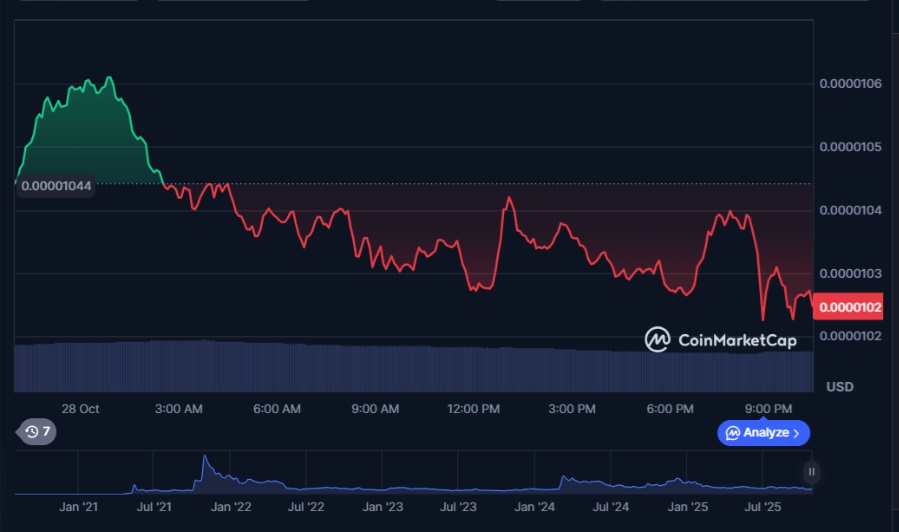Select Jan '22 on the overview timeline
Viewport: 899px width, 532px height.
(230, 507)
